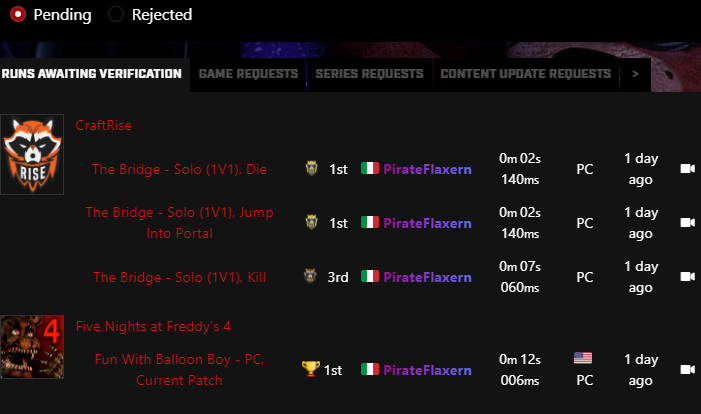701x414 pixels.
Task: Open The Bridge - Solo (1V1), Kill category
Action: click(x=180, y=277)
